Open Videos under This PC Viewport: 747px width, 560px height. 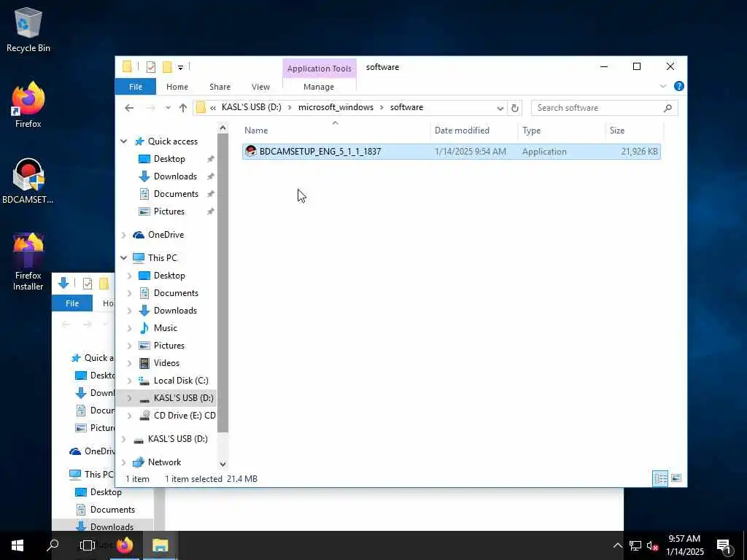pyautogui.click(x=166, y=363)
